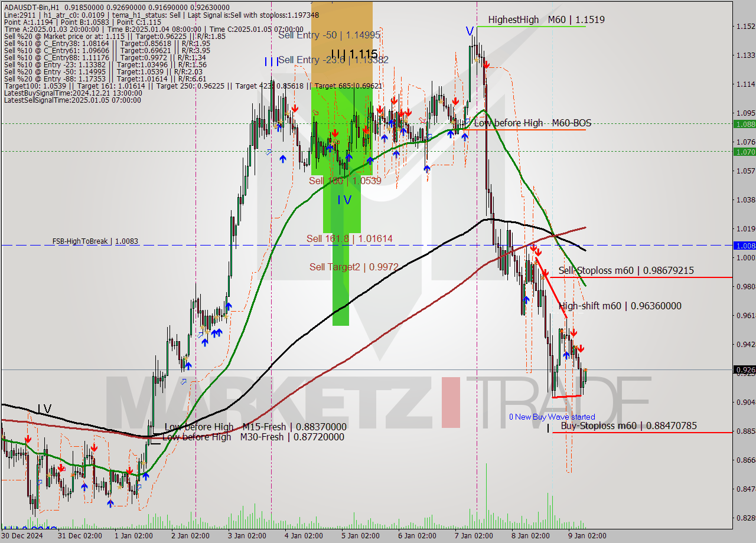The height and width of the screenshot is (543, 756).
Task: Select the 'Buy-Stoploss m60 | 0.88470785' label
Action: click(628, 426)
